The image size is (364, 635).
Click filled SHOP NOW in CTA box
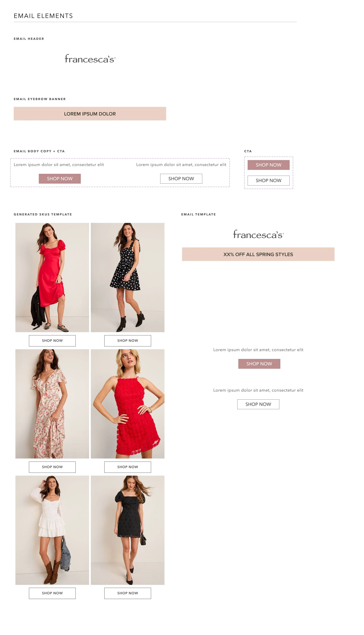click(268, 165)
